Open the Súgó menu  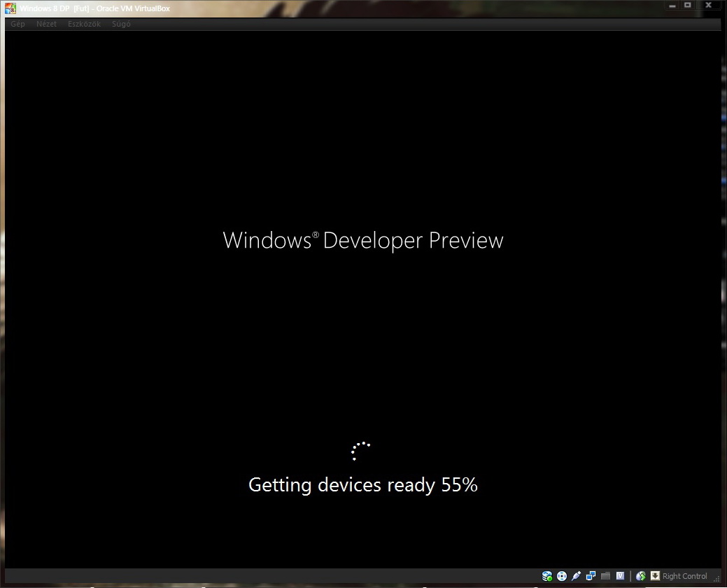click(121, 24)
